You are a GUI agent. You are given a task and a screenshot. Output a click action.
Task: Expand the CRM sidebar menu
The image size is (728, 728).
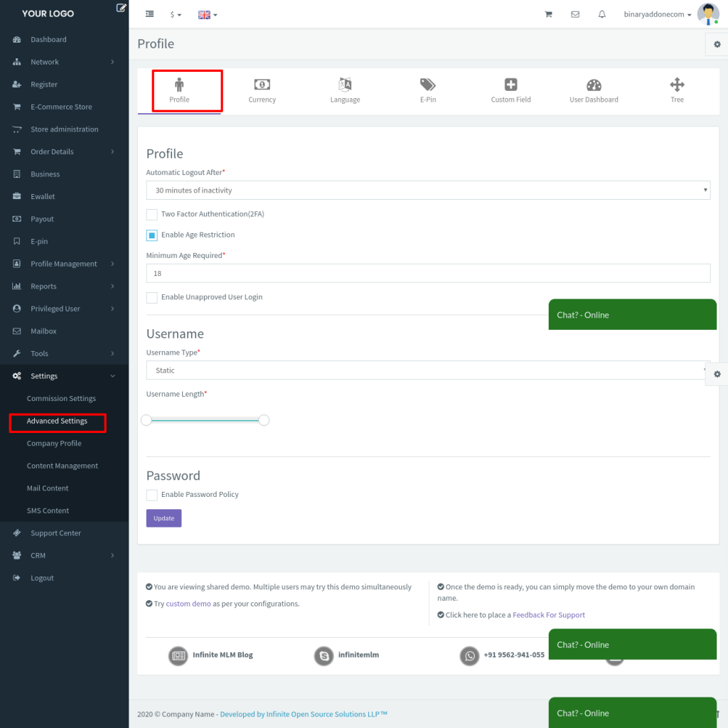tap(64, 555)
